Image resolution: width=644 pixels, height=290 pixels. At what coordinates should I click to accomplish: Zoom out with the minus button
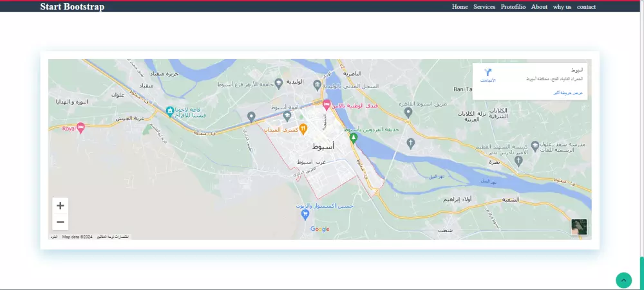[61, 222]
